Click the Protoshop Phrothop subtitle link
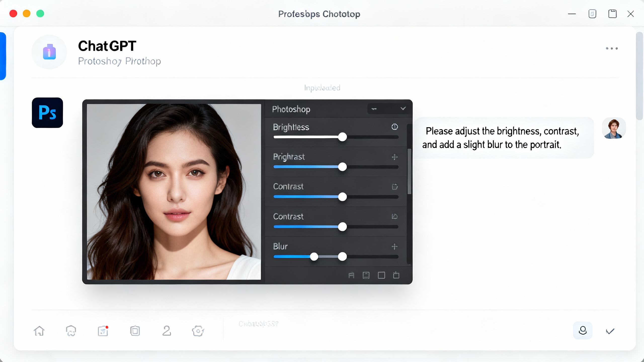 119,61
